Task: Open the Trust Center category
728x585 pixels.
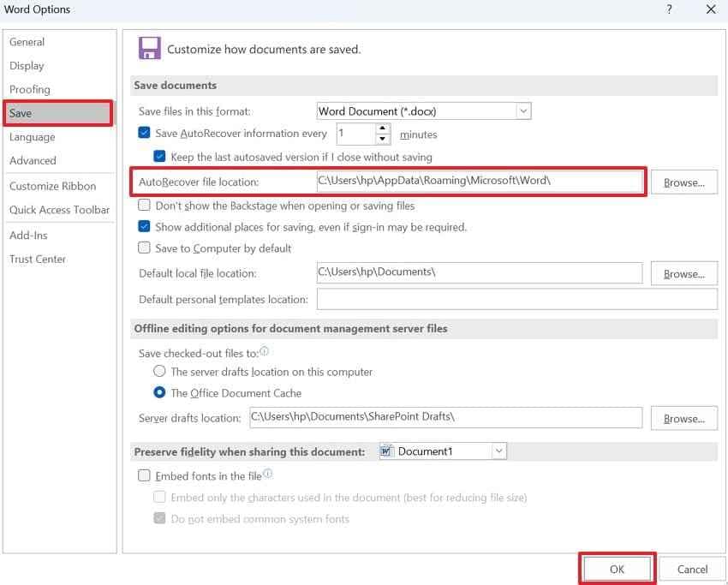Action: click(38, 259)
